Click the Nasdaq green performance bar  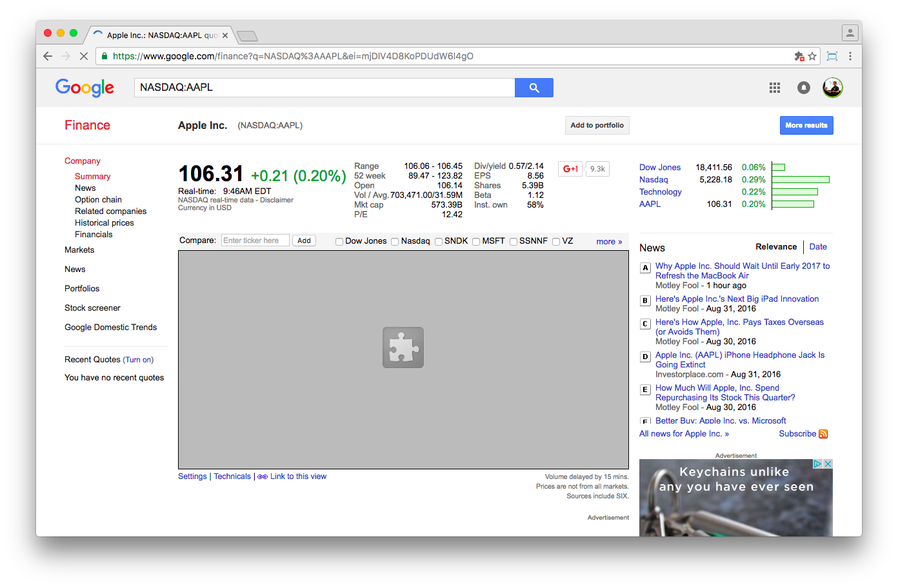[801, 180]
